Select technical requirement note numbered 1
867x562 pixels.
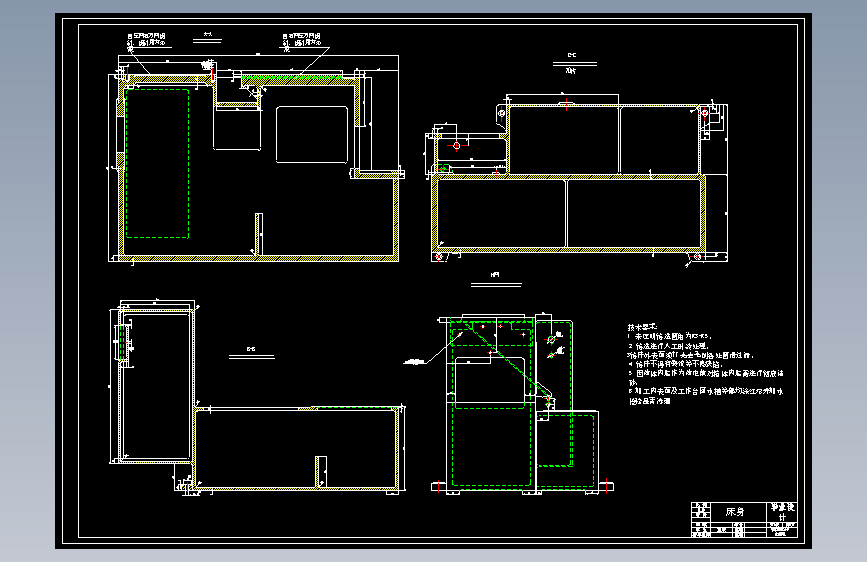coord(670,336)
